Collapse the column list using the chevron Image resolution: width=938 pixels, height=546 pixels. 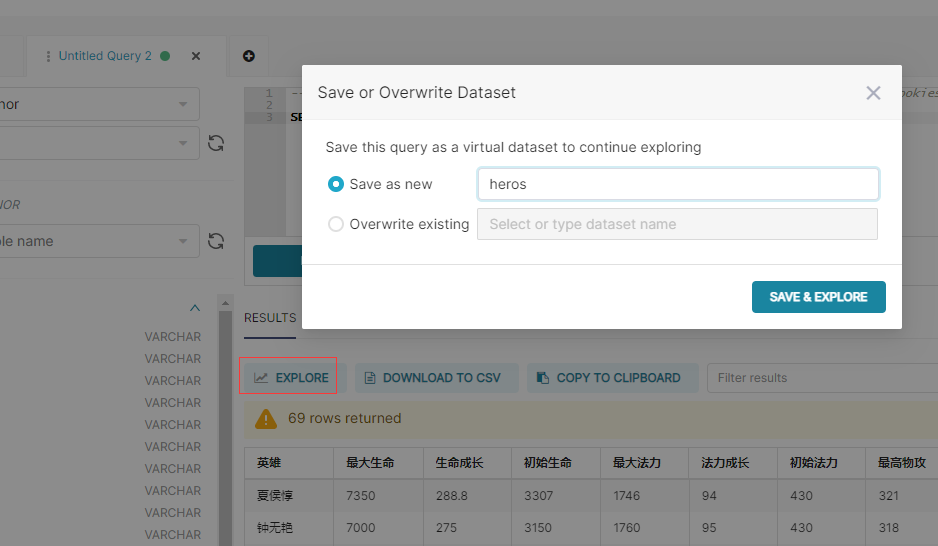[x=194, y=308]
